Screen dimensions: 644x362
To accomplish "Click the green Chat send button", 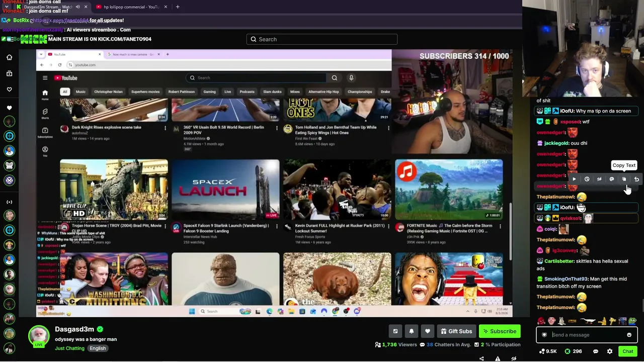I will tap(627, 351).
